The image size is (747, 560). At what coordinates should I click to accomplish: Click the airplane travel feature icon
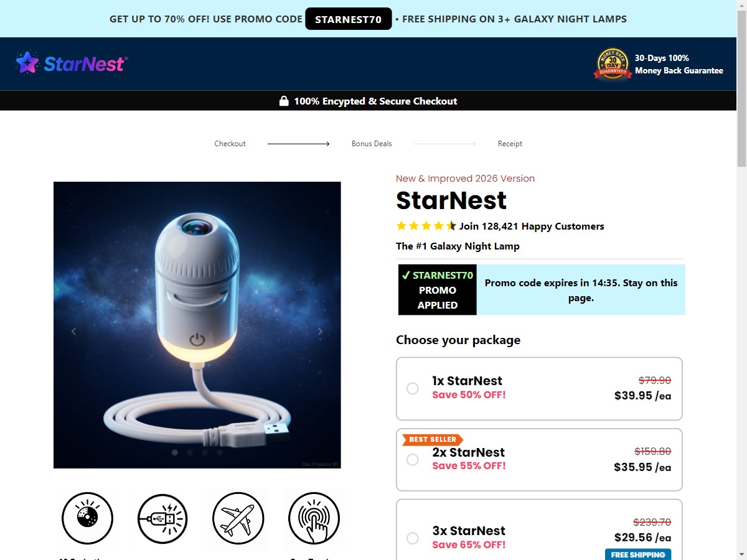pos(238,518)
